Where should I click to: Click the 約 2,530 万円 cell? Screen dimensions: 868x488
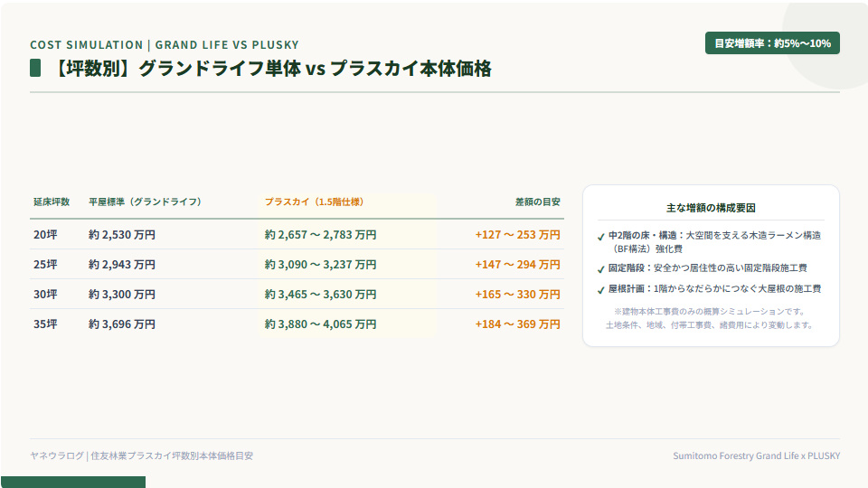[122, 235]
